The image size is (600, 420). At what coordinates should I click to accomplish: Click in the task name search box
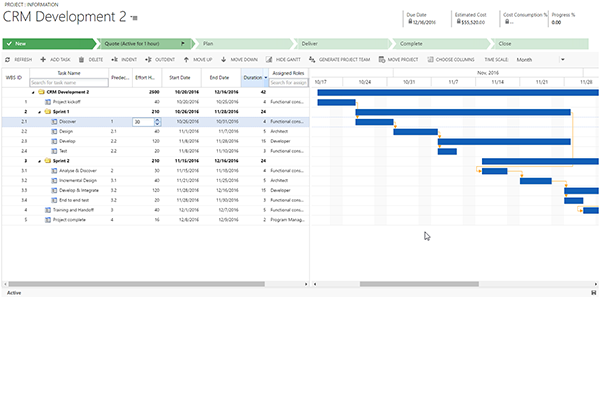point(69,83)
